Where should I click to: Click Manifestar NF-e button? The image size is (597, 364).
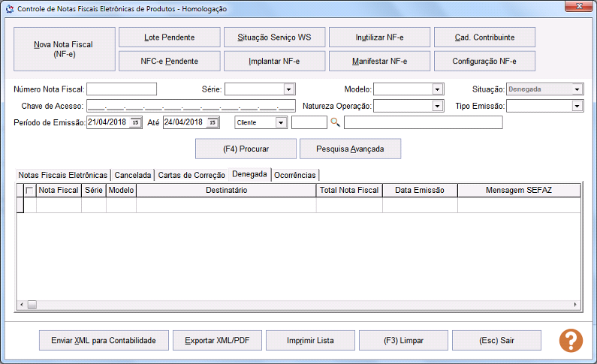[x=379, y=61]
